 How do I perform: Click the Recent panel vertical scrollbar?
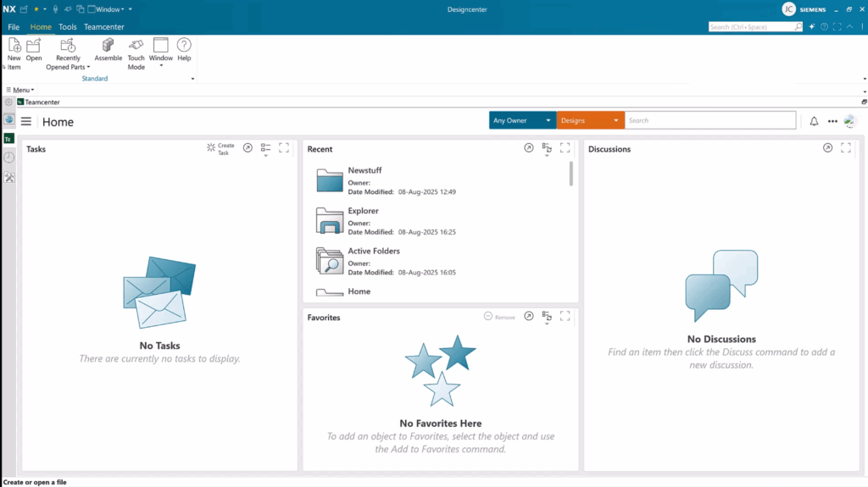(x=571, y=174)
